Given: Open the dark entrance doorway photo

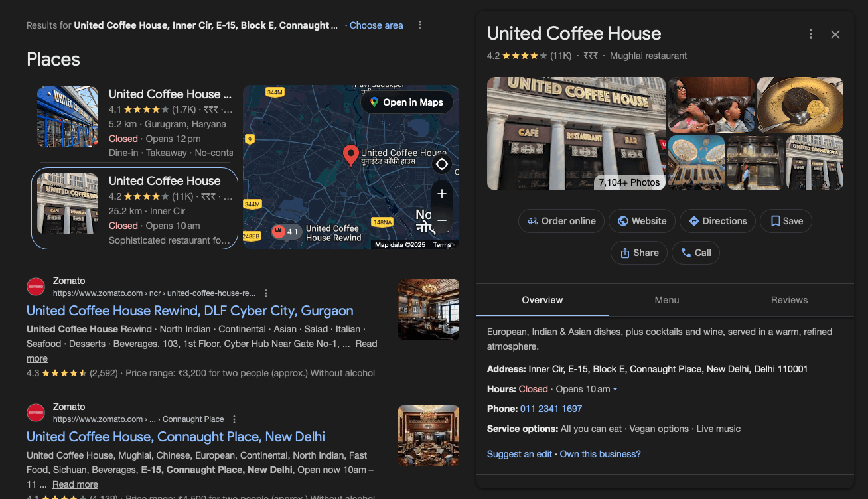Looking at the screenshot, I should point(755,163).
